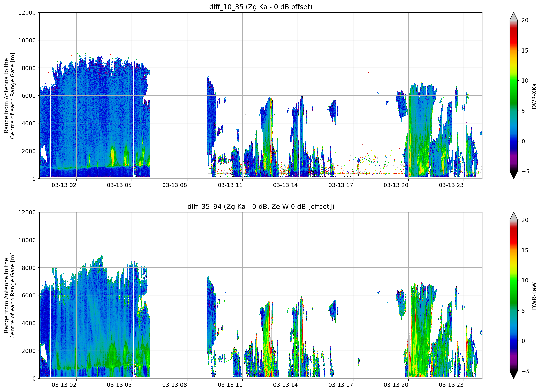This screenshot has width=541, height=392.
Task: Click the "4000" y-tick of the diff_35_94 plot
Action: [x=29, y=323]
